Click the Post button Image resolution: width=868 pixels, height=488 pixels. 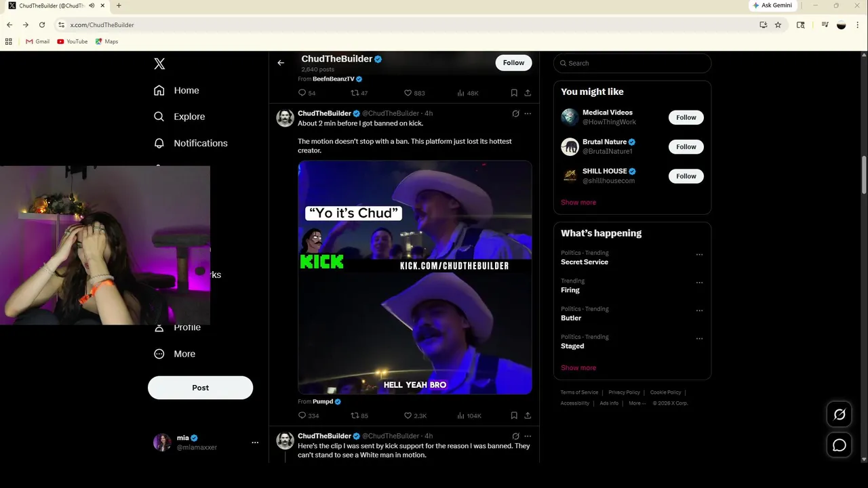(200, 388)
